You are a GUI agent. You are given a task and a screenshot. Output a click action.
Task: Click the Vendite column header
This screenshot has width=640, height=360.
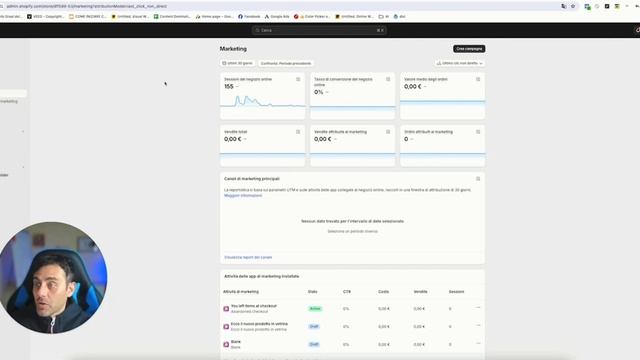click(420, 292)
